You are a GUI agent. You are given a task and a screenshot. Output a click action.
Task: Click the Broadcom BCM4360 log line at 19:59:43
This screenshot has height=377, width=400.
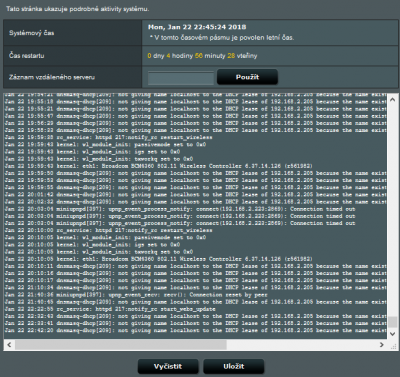click(159, 166)
